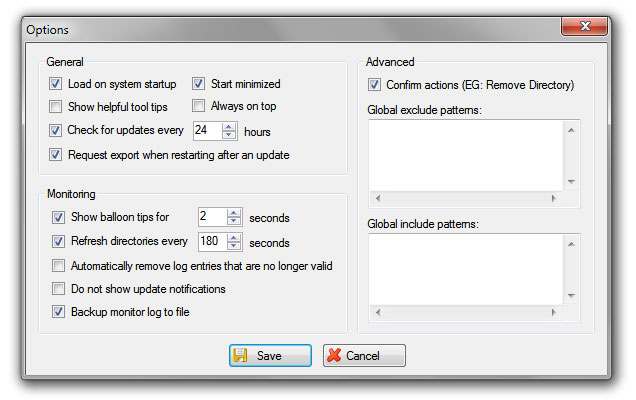Enable Do not show update notifications

(58, 289)
